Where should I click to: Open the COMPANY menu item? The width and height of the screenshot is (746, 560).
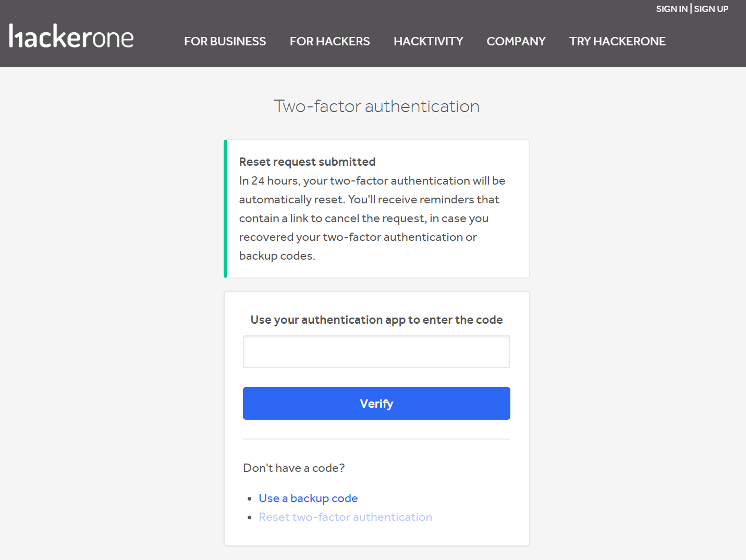tap(516, 41)
